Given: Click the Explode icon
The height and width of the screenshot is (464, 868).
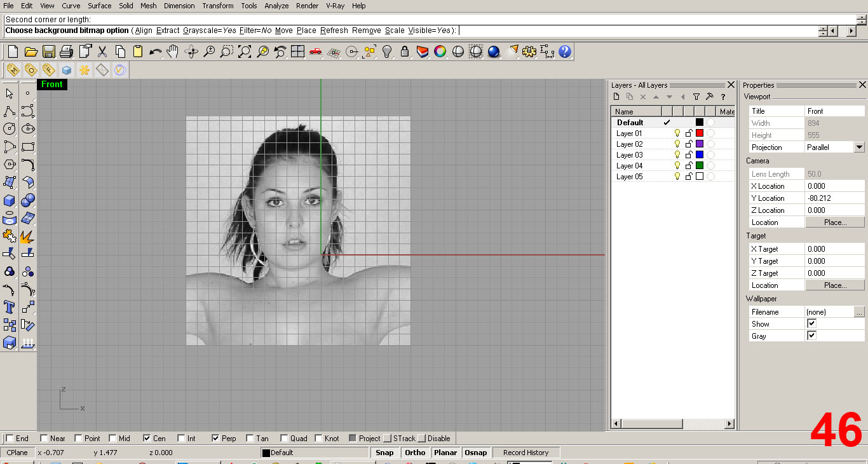Looking at the screenshot, I should tap(28, 236).
